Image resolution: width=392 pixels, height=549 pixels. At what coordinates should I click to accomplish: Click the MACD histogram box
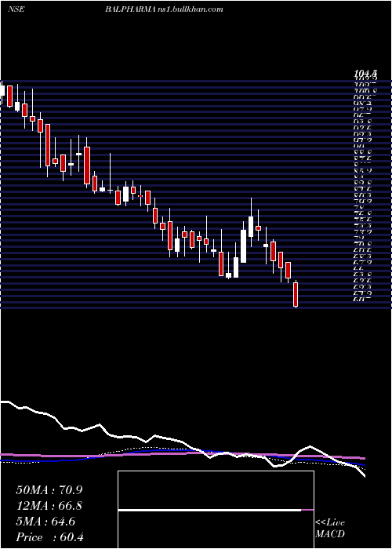point(216,510)
